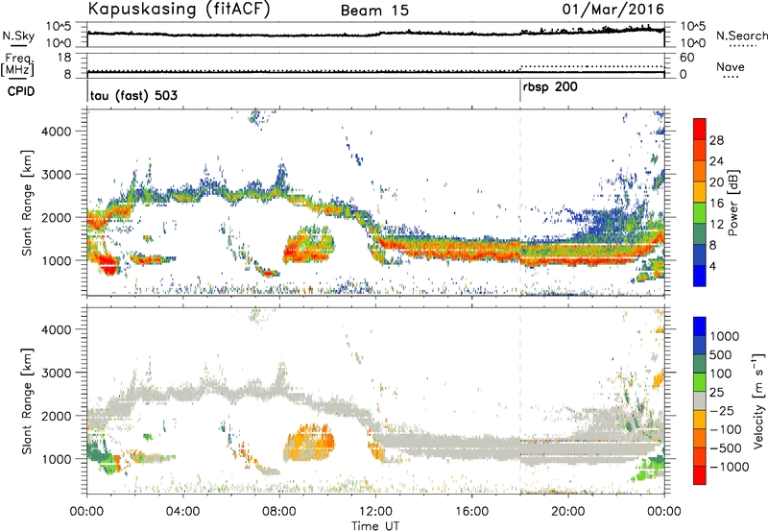The image size is (768, 532).
Task: Click the 'Power [dB]' colorbar title
Action: click(x=732, y=203)
